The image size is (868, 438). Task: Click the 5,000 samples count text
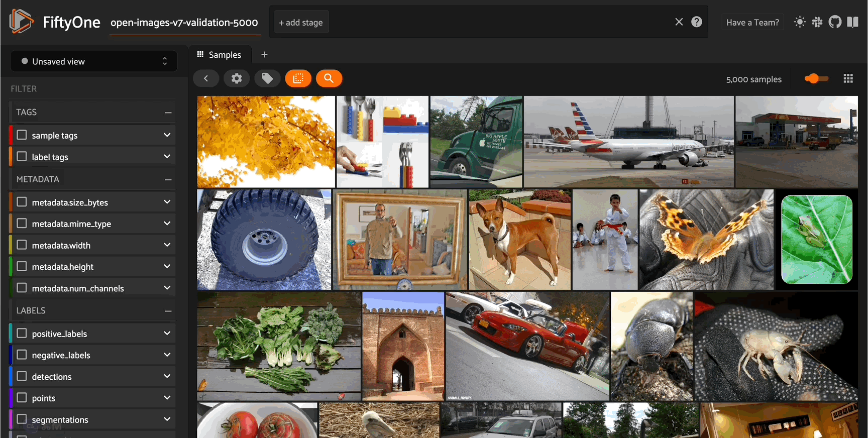[753, 79]
